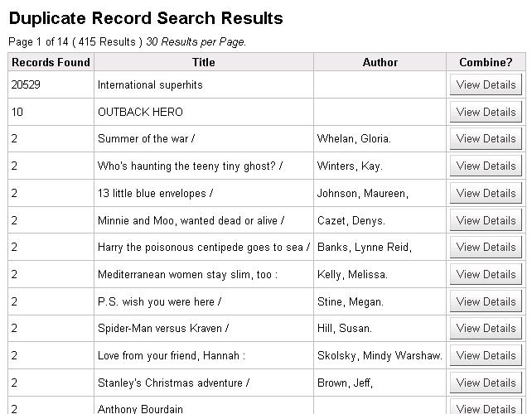The height and width of the screenshot is (414, 532).
Task: View details for Harry the poisonous centipede
Action: click(x=486, y=247)
